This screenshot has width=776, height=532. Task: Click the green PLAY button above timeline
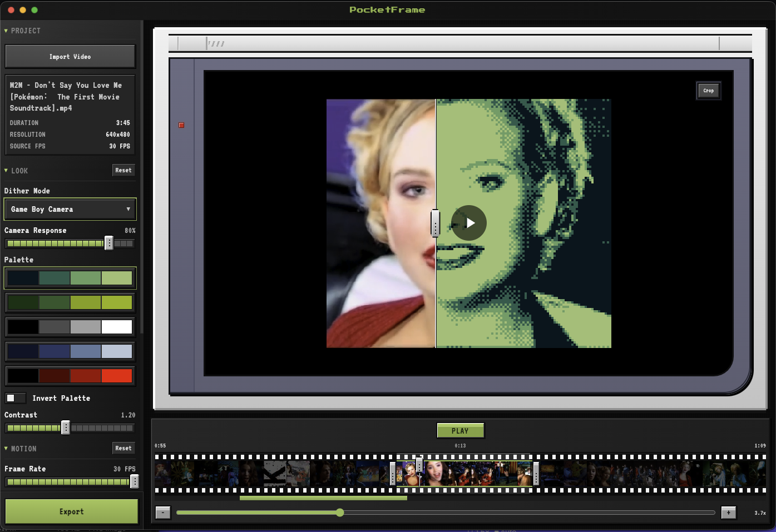point(460,431)
